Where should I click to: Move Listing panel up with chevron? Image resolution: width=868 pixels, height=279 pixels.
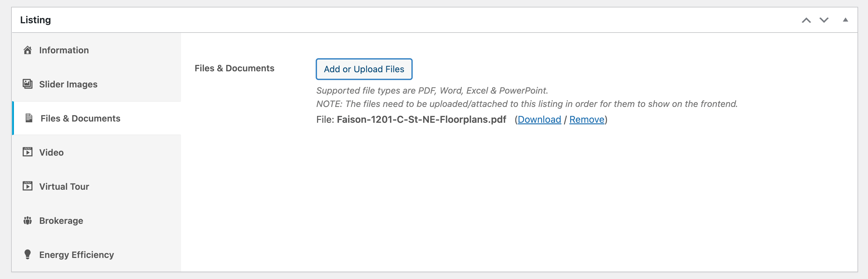click(806, 20)
